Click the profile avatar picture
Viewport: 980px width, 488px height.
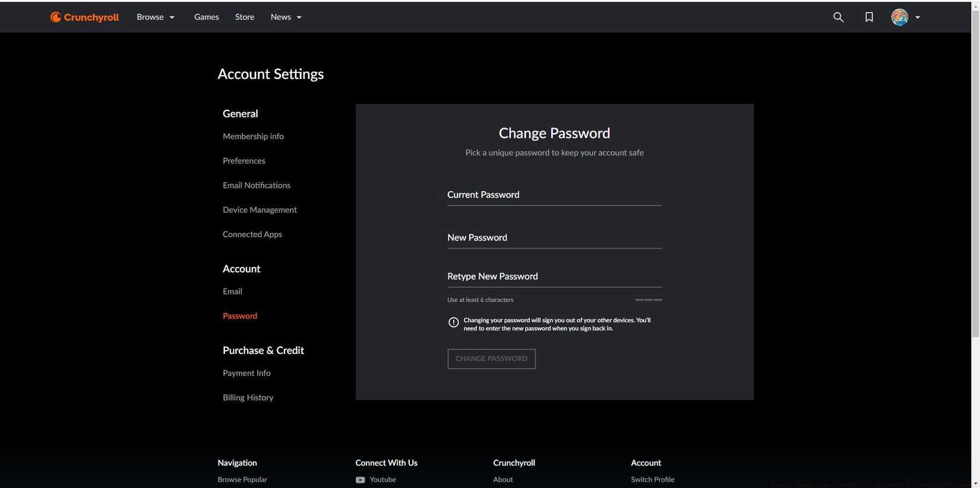coord(899,17)
